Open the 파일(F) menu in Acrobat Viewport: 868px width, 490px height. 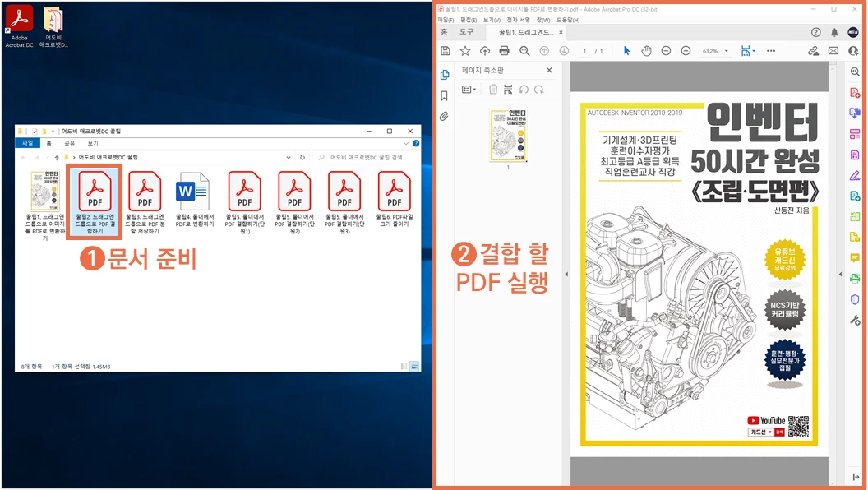pyautogui.click(x=446, y=20)
